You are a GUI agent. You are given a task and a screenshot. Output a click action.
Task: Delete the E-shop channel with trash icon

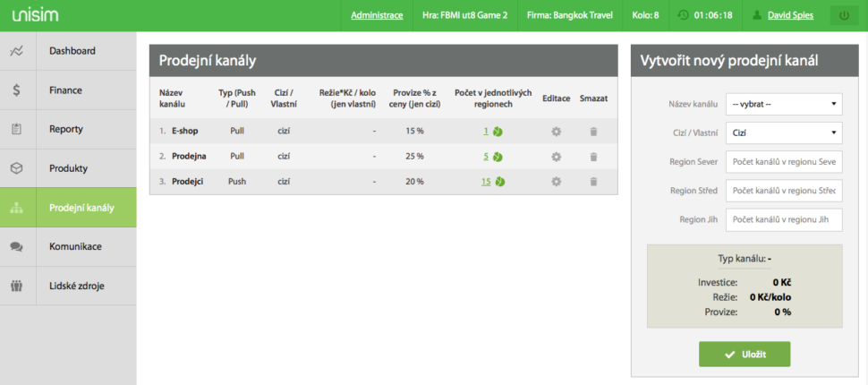pyautogui.click(x=592, y=132)
